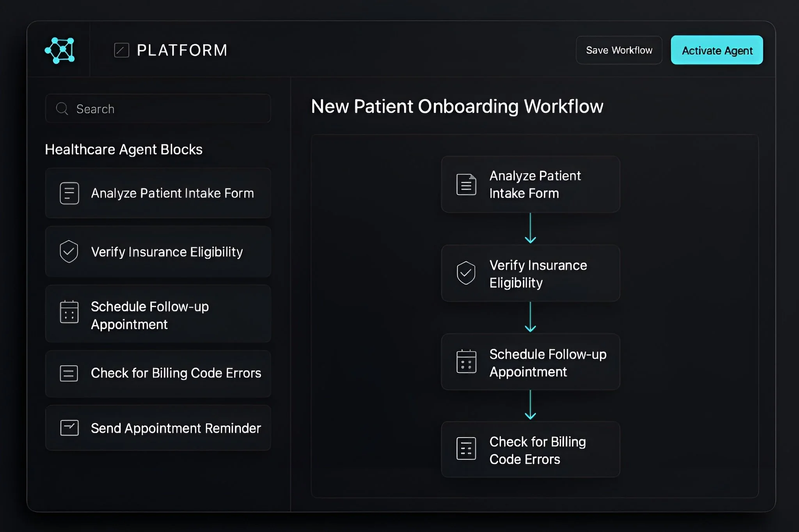Click sidebar Verify Insurance shield icon

click(x=69, y=251)
